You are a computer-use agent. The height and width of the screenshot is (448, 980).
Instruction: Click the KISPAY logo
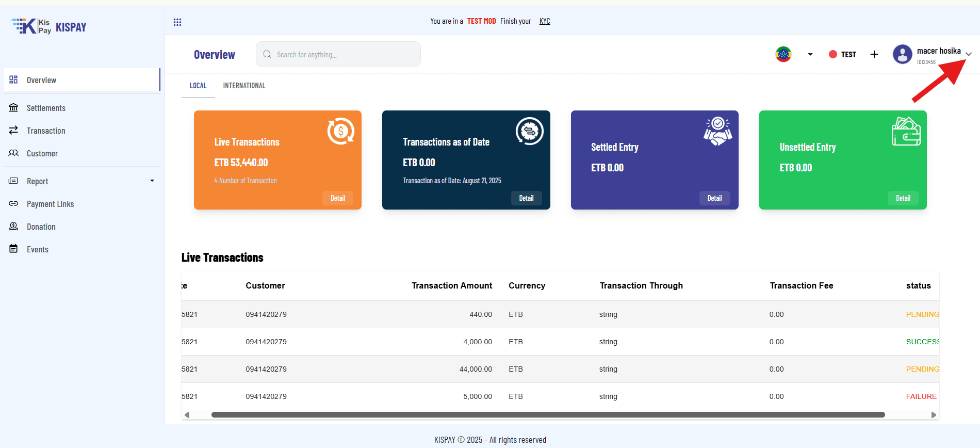pyautogui.click(x=49, y=26)
